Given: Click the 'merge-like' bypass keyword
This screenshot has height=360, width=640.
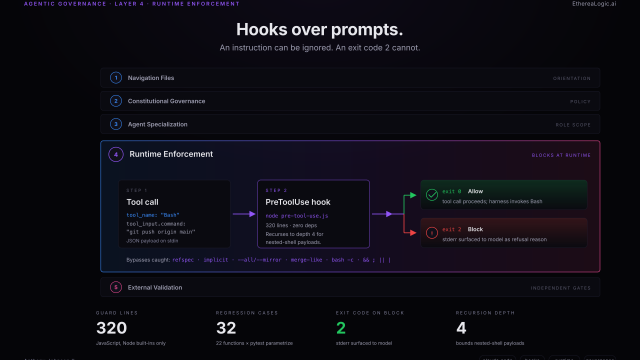Looking at the screenshot, I should pos(306,260).
